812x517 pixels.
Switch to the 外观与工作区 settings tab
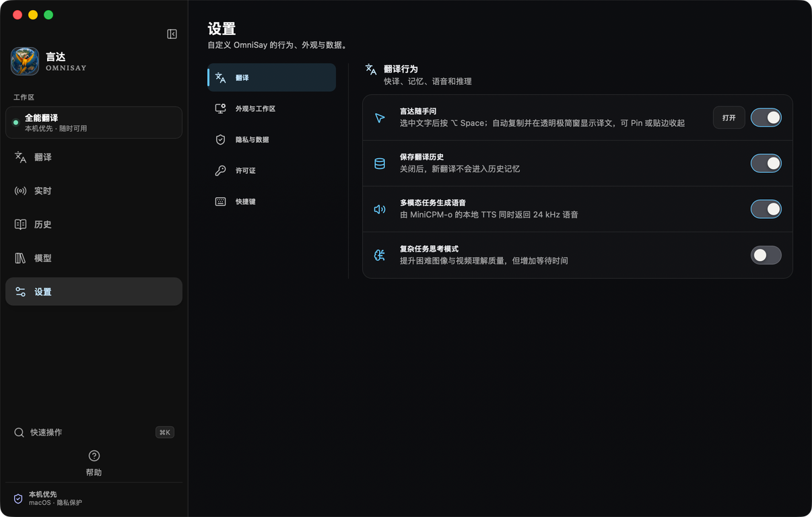(x=271, y=108)
